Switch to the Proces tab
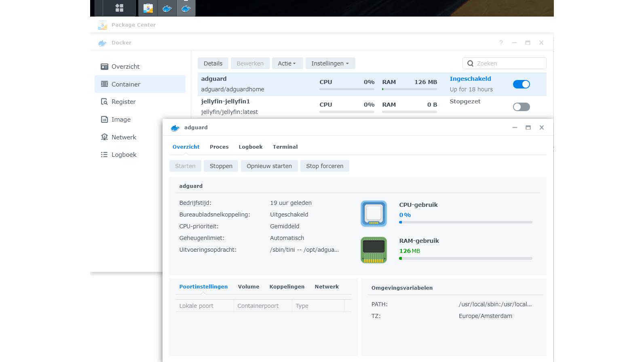The image size is (644, 362). pyautogui.click(x=219, y=147)
